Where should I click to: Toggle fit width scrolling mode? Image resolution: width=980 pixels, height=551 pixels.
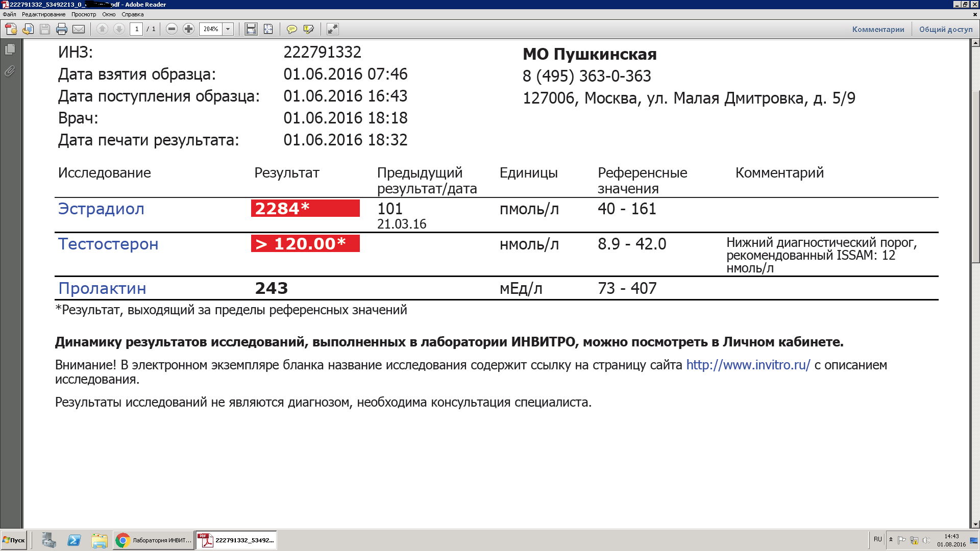[251, 29]
